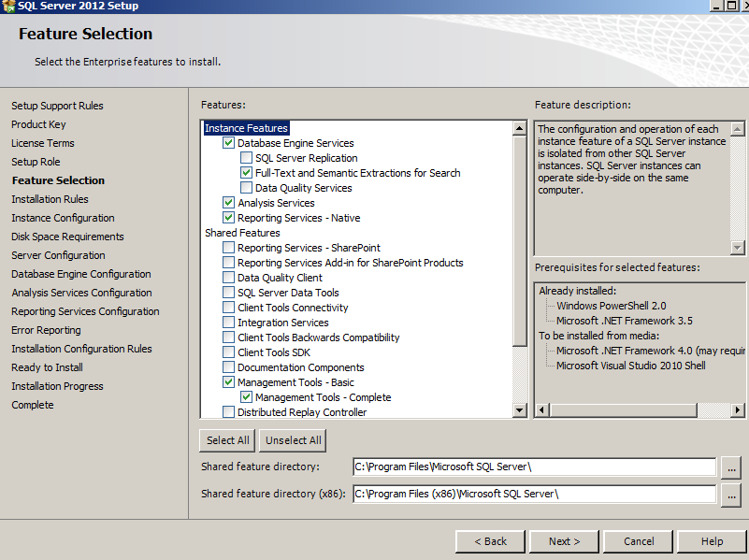749x560 pixels.
Task: Browse for shared feature directory (x86)
Action: coord(731,495)
